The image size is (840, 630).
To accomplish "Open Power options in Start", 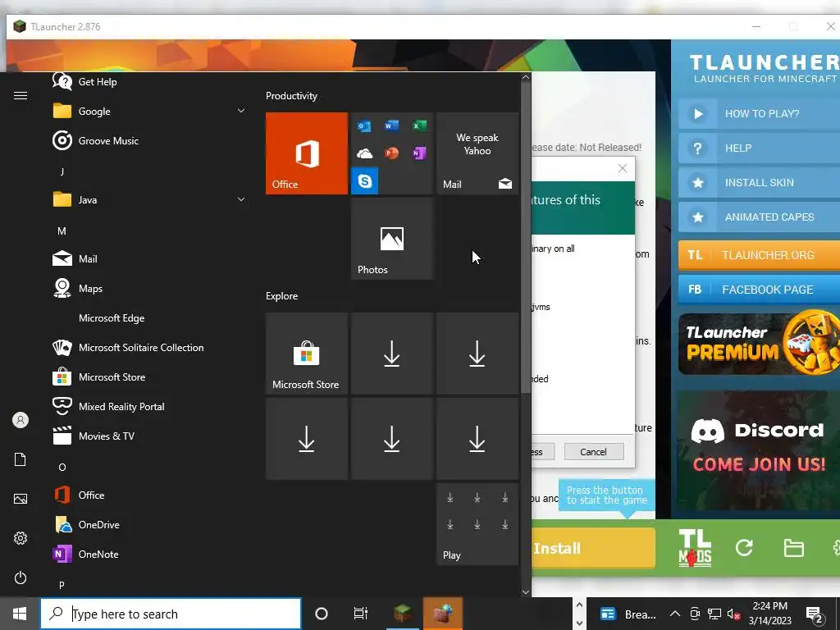I will pyautogui.click(x=21, y=577).
